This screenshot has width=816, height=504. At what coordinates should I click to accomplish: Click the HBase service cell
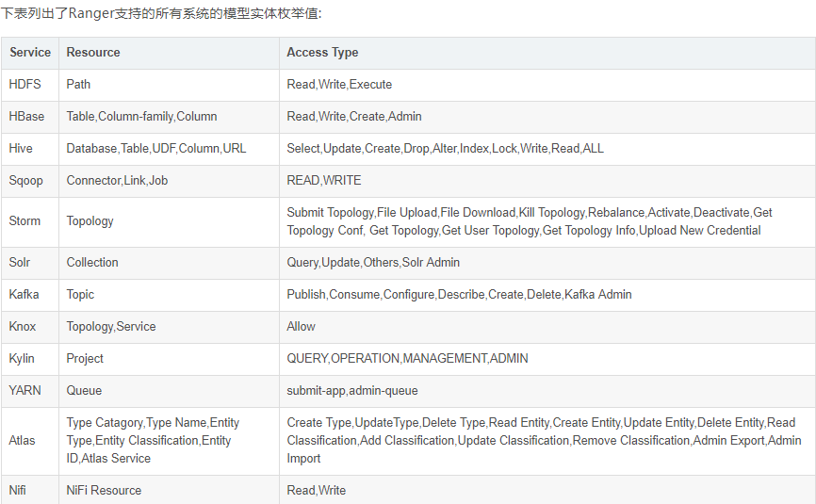[30, 117]
